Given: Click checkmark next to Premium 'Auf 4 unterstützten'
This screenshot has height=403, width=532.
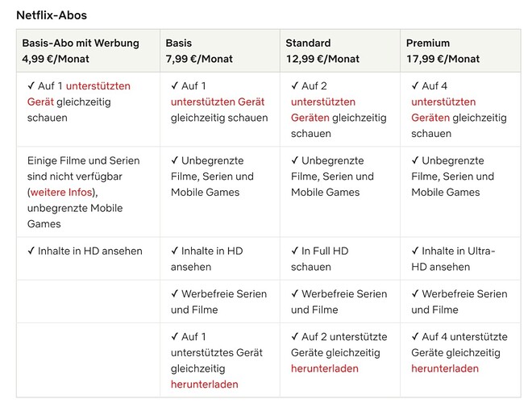Looking at the screenshot, I should 415,85.
